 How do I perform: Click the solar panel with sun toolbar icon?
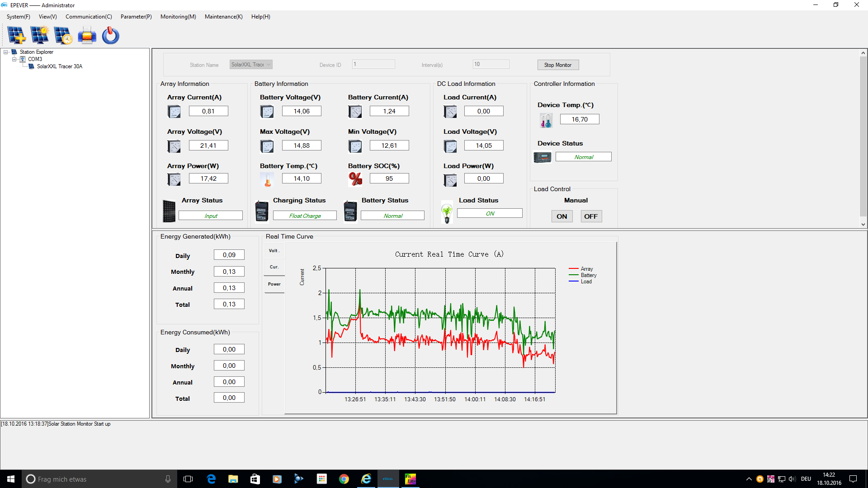(x=40, y=35)
